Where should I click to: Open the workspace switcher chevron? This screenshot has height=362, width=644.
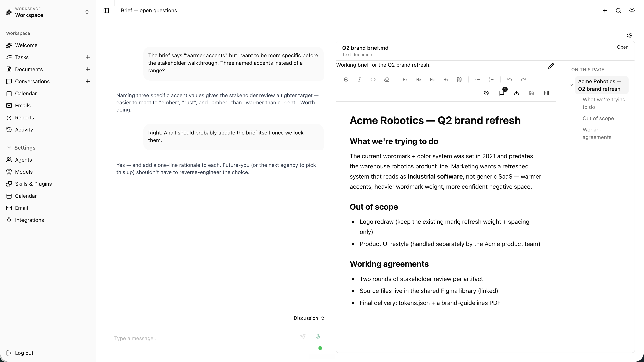tap(87, 12)
